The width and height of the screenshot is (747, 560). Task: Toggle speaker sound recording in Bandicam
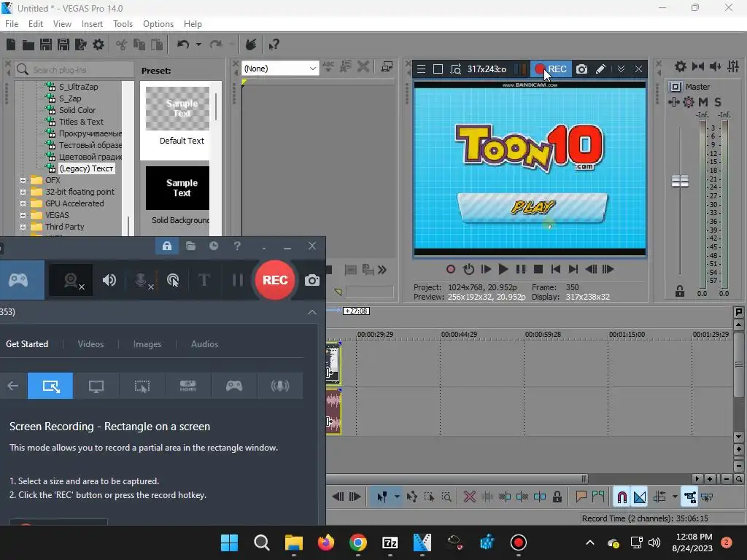pos(109,280)
